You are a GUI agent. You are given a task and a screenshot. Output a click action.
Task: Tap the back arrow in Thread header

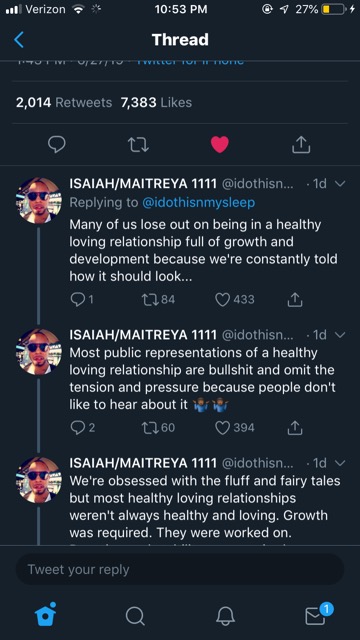click(x=19, y=40)
